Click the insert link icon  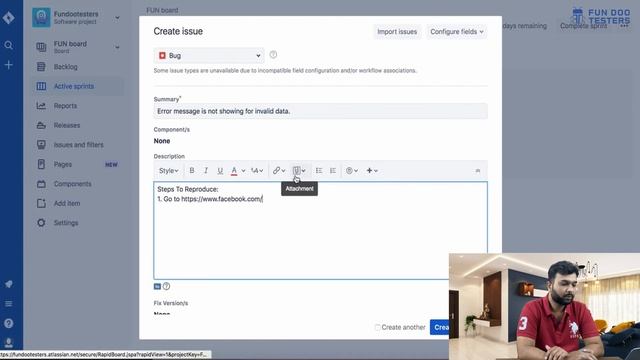[276, 171]
